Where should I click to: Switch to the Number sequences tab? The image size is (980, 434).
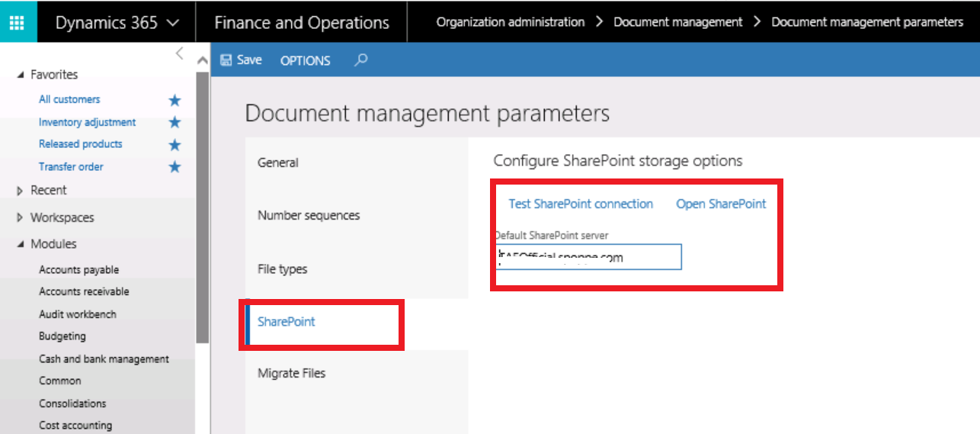(x=308, y=215)
